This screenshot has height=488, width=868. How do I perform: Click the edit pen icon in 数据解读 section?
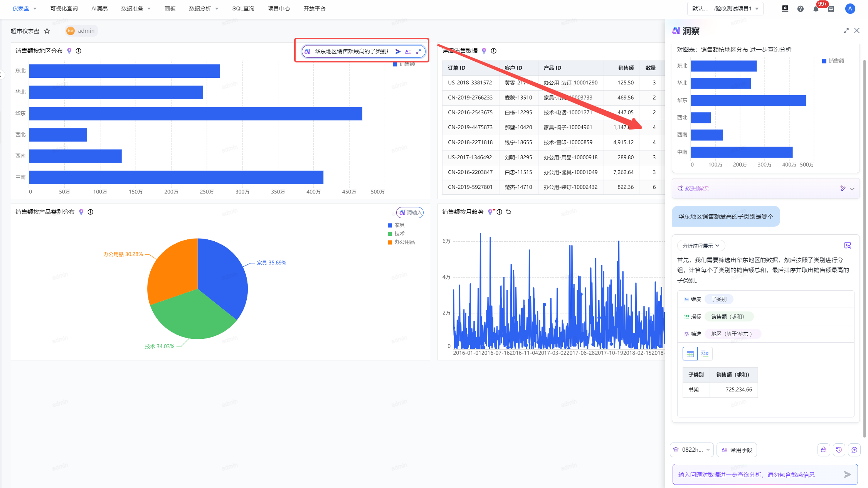click(x=843, y=188)
